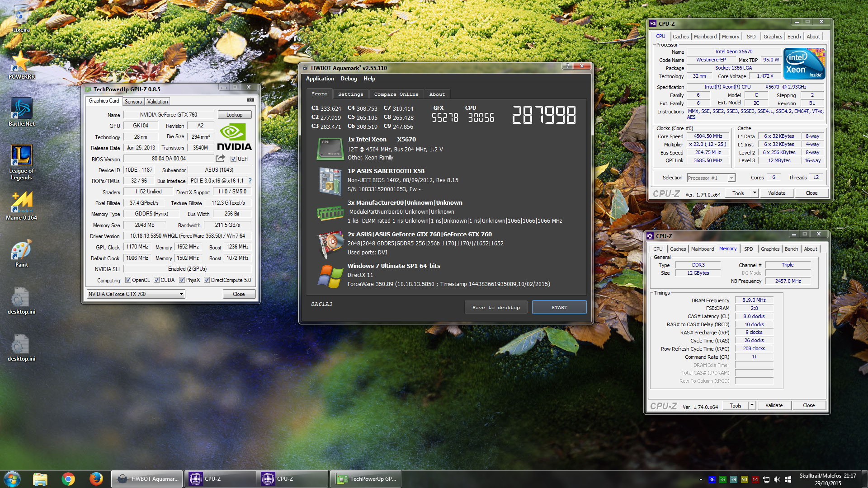
Task: Open HWBOT Aquamark taskbar button
Action: [x=147, y=479]
